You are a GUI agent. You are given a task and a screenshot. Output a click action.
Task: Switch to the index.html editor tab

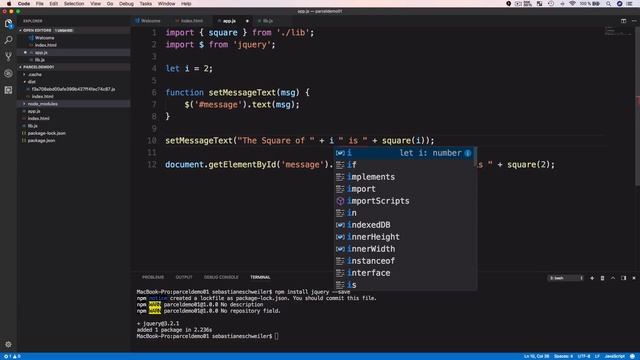pos(191,21)
